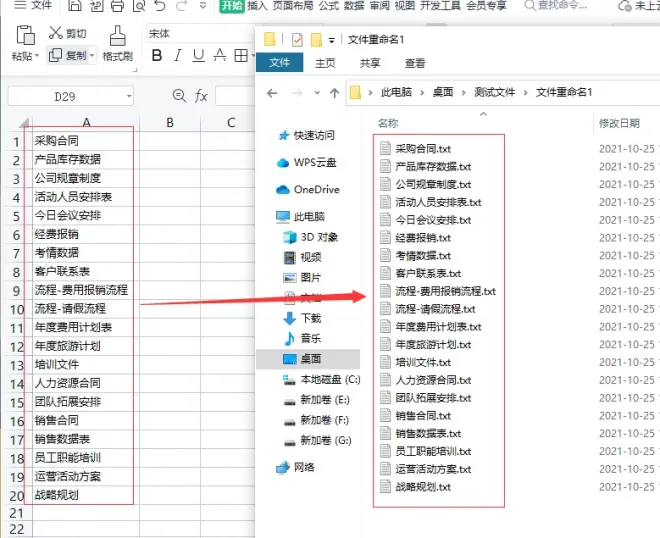The image size is (660, 538).
Task: Click 桌面 in the address bar path
Action: click(x=442, y=92)
